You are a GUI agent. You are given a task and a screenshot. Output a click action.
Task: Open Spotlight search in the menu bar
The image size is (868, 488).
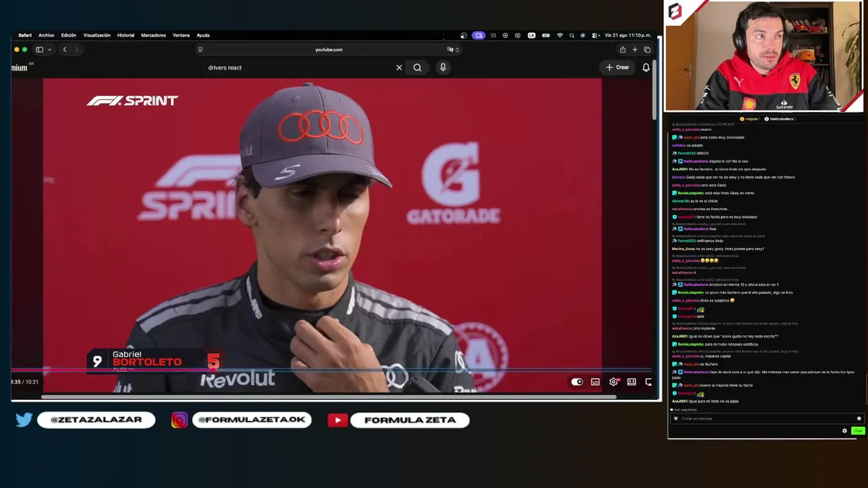572,35
